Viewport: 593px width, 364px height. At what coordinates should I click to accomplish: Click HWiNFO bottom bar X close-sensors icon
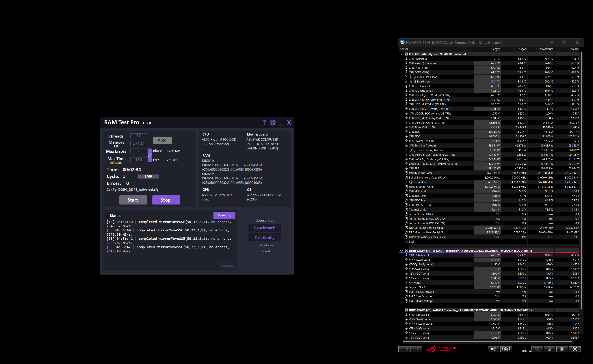click(x=575, y=349)
